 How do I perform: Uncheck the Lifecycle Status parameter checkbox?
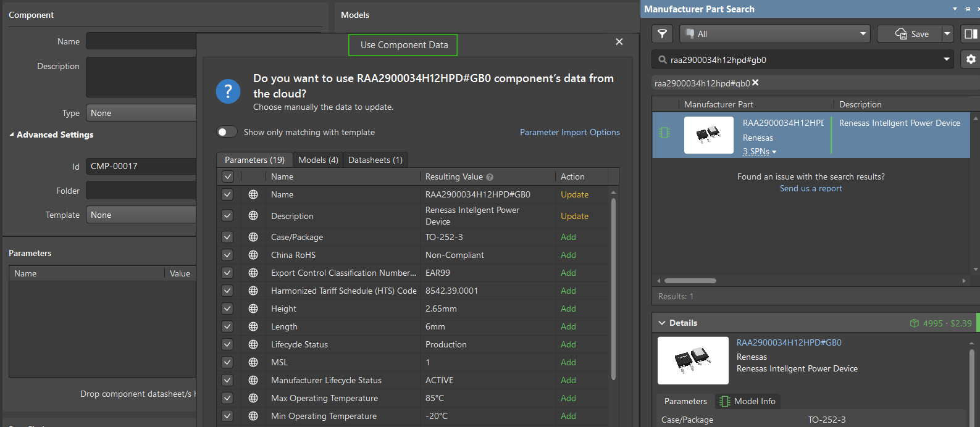tap(227, 344)
